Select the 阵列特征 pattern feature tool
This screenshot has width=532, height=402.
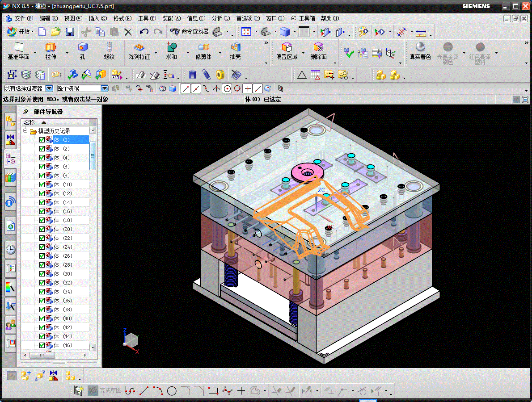click(139, 51)
